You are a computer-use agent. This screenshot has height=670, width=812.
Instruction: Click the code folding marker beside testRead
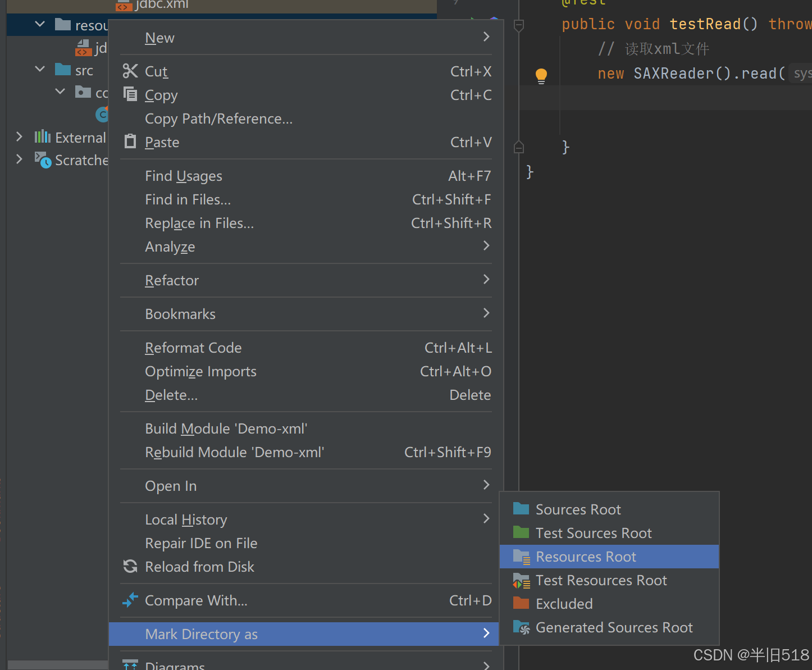pyautogui.click(x=519, y=25)
